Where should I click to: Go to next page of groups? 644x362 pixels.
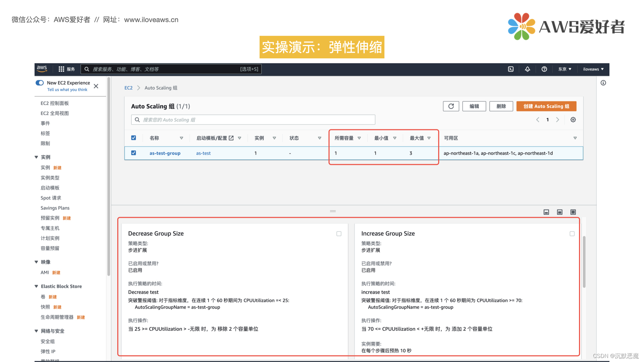point(557,120)
